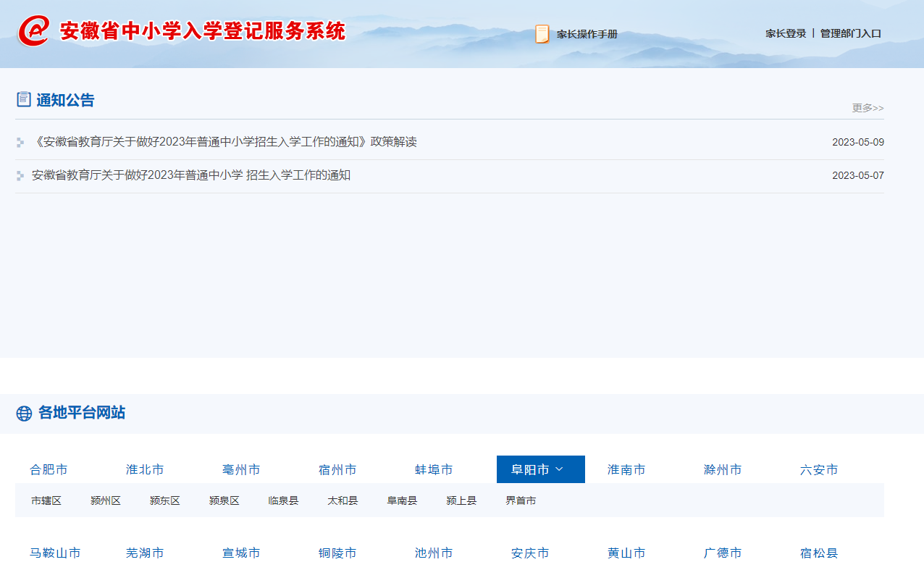924x570 pixels.
Task: Expand the 宿州市 city entry
Action: pos(337,470)
